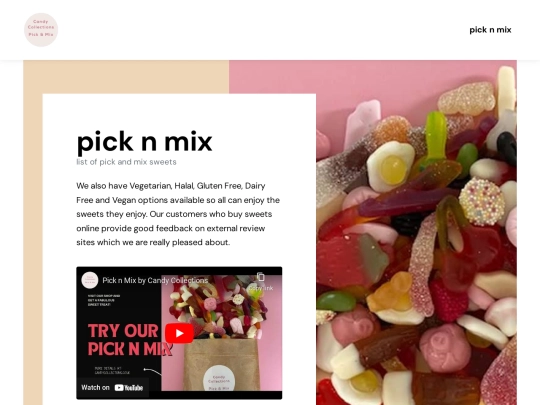Click 'TRY OUR PICK N MIX' video text
Image resolution: width=540 pixels, height=405 pixels.
[x=130, y=340]
